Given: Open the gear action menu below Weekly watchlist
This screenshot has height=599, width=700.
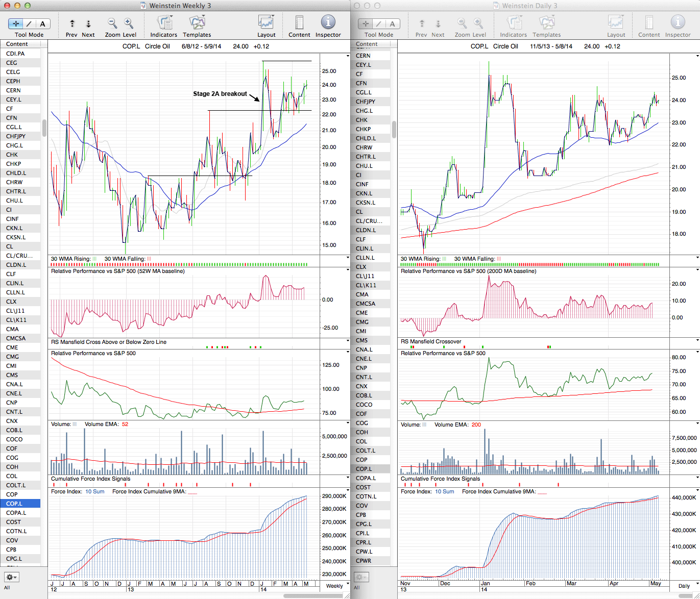Looking at the screenshot, I should 11,577.
